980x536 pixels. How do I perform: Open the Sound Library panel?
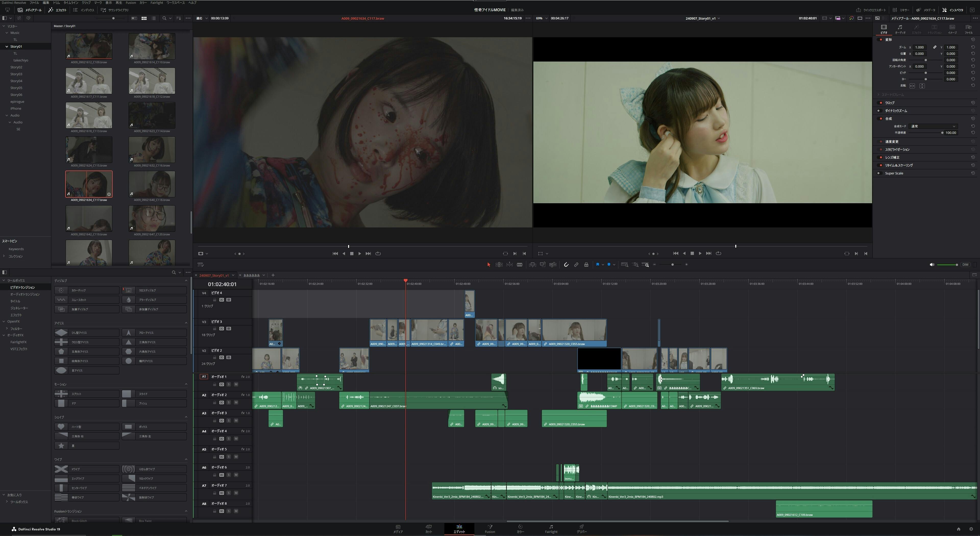[114, 10]
